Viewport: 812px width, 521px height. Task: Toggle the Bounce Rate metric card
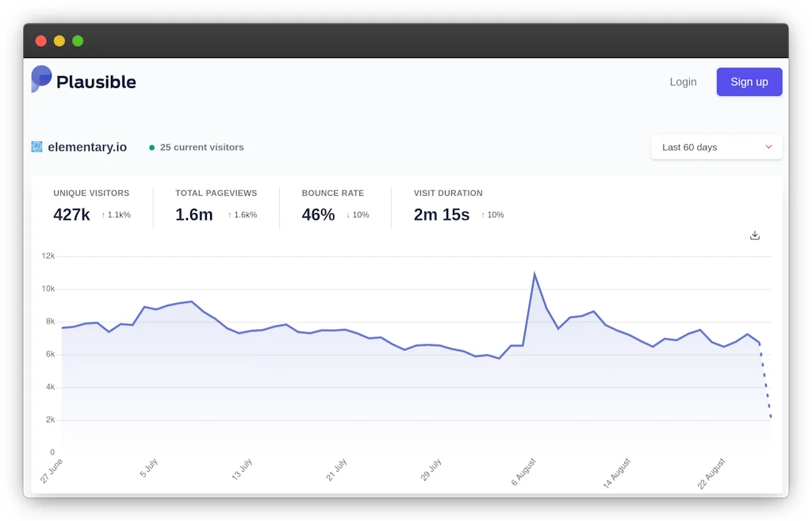333,205
